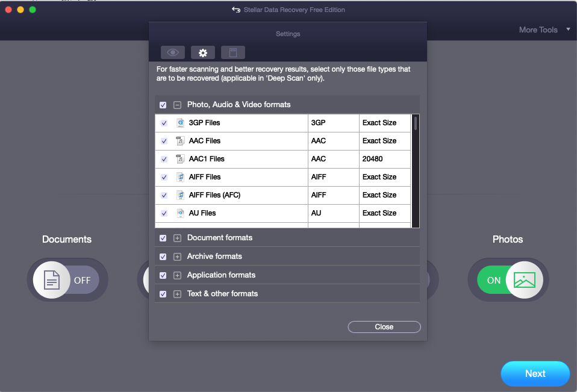Screen dimensions: 577x392
Task: Uncheck the Application formats checkbox
Action: (x=163, y=276)
